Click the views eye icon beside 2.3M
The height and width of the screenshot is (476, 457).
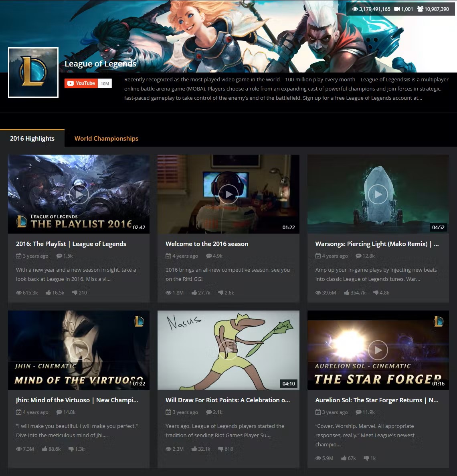pos(168,449)
